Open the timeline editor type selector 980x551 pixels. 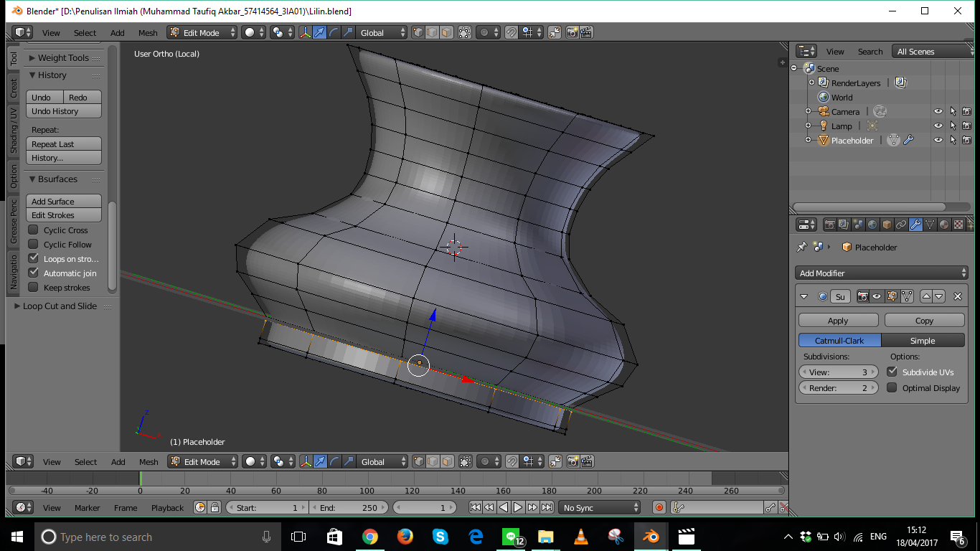click(24, 507)
